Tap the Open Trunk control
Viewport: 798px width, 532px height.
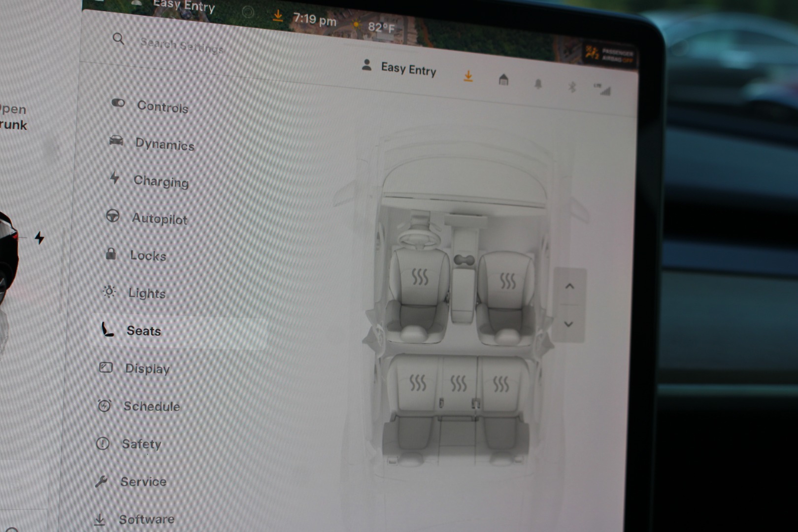pos(13,117)
